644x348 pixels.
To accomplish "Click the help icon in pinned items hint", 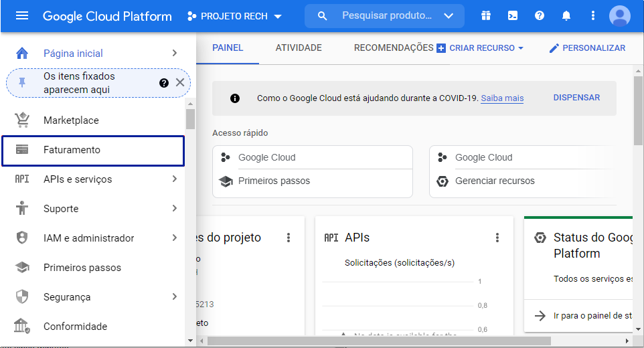I will point(164,83).
